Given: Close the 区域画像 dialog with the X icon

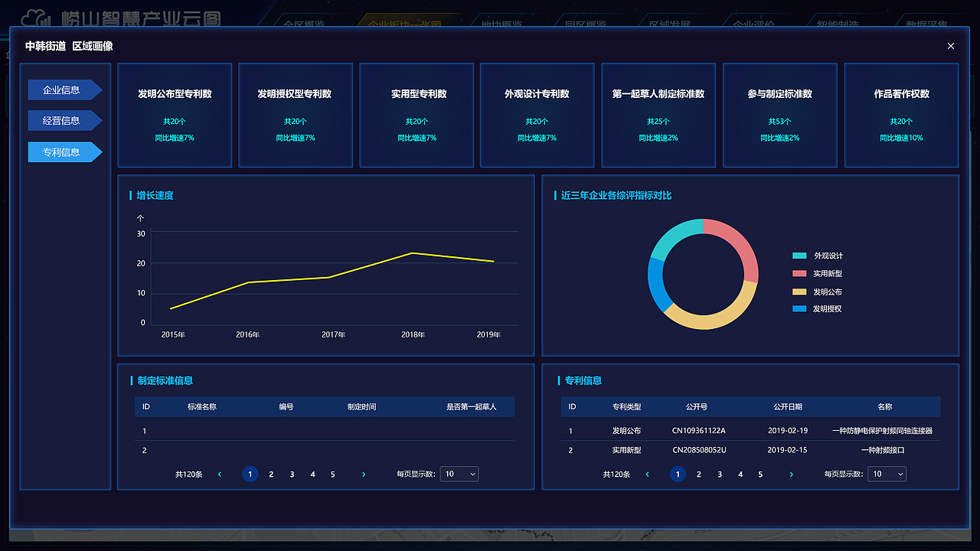Looking at the screenshot, I should coord(951,46).
